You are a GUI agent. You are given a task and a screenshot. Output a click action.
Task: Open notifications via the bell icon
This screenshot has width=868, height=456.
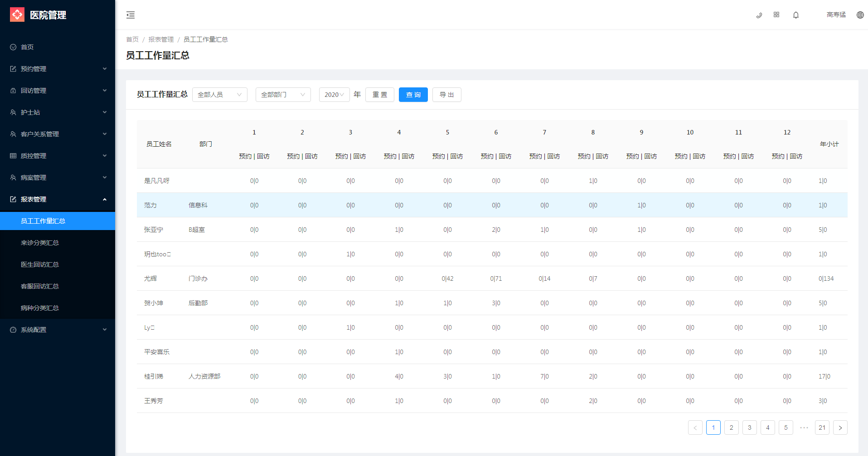(796, 15)
